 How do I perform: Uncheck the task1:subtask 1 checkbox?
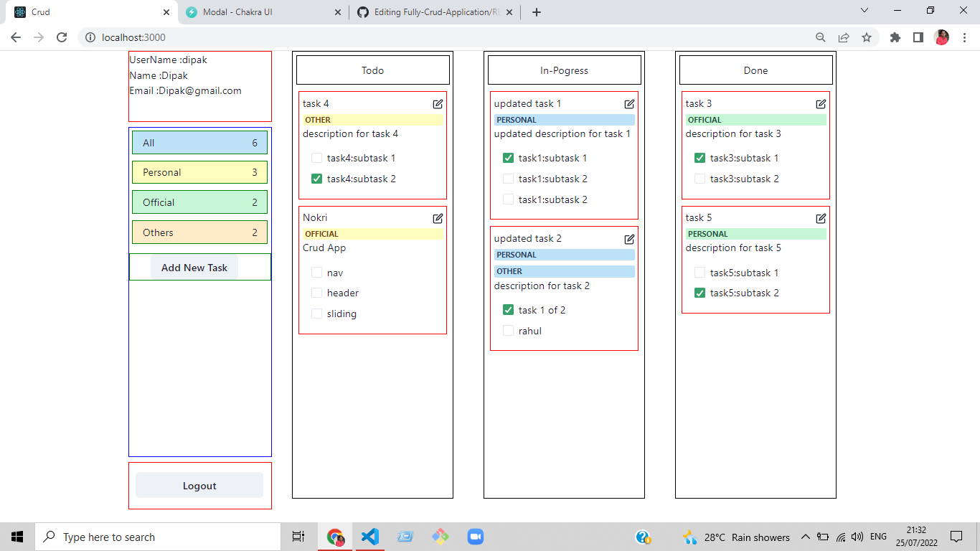508,158
